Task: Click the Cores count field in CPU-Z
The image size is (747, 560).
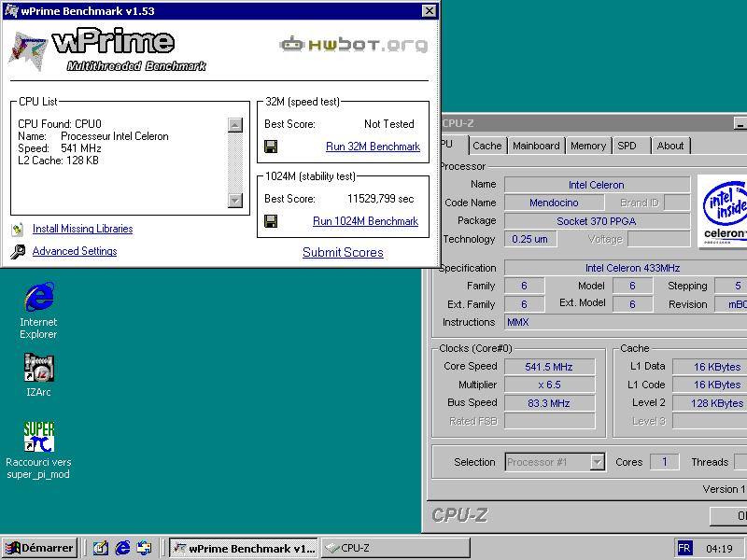Action: (664, 462)
